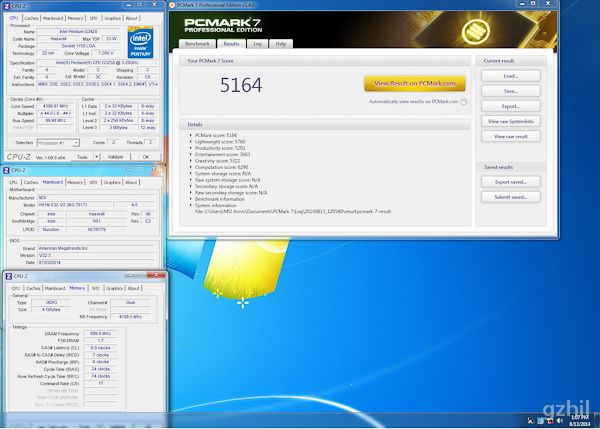Viewport: 600px width, 429px height.
Task: Click the Export... button under Current result
Action: [x=511, y=106]
